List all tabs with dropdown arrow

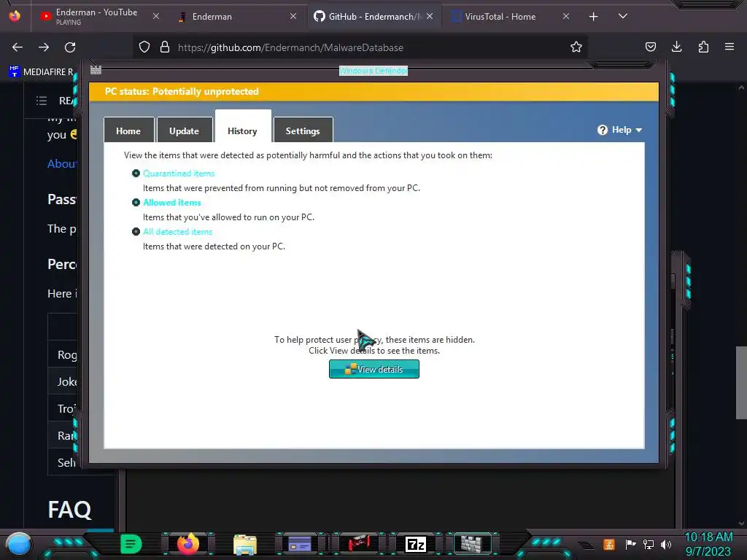(623, 16)
